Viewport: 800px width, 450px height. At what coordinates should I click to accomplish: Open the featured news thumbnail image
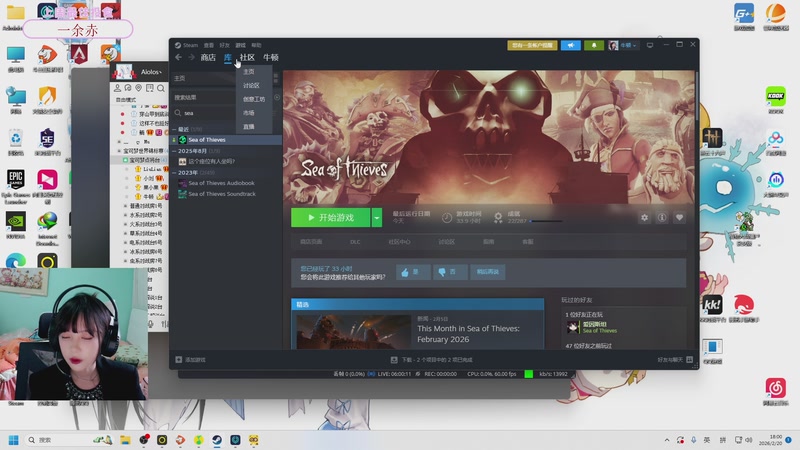point(354,332)
